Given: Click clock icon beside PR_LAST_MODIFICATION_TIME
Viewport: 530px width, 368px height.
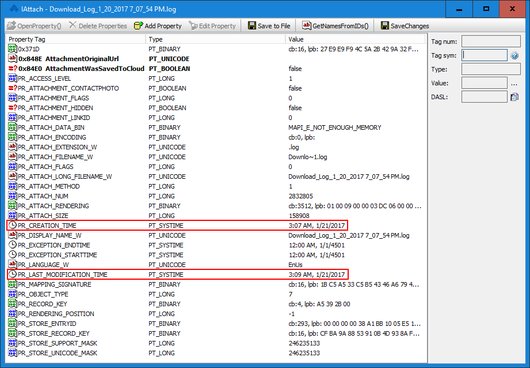Looking at the screenshot, I should pos(12,274).
